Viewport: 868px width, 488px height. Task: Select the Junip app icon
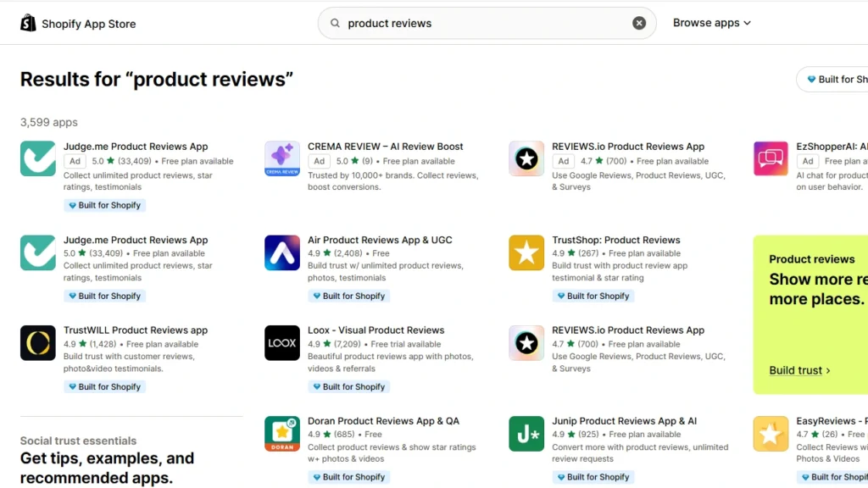(526, 433)
